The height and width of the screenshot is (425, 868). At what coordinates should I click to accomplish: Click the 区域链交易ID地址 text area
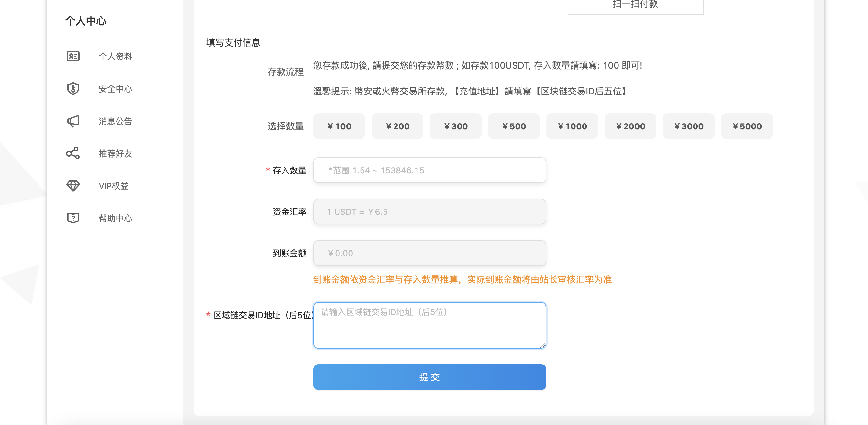pos(429,325)
